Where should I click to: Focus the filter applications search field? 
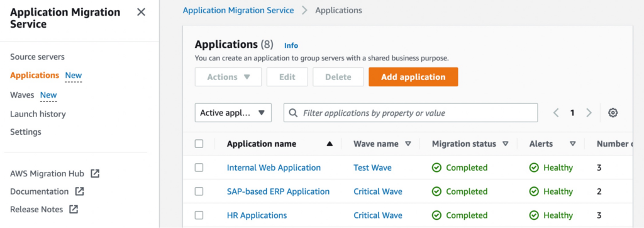tap(411, 113)
